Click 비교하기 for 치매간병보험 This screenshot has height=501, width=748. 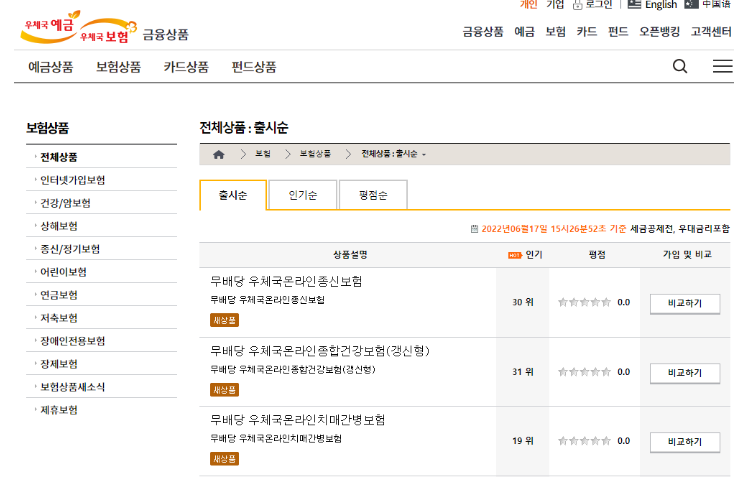pos(685,442)
